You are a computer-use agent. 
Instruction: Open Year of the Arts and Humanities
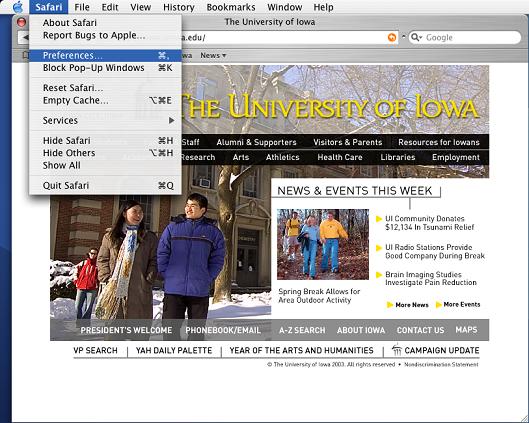click(301, 350)
